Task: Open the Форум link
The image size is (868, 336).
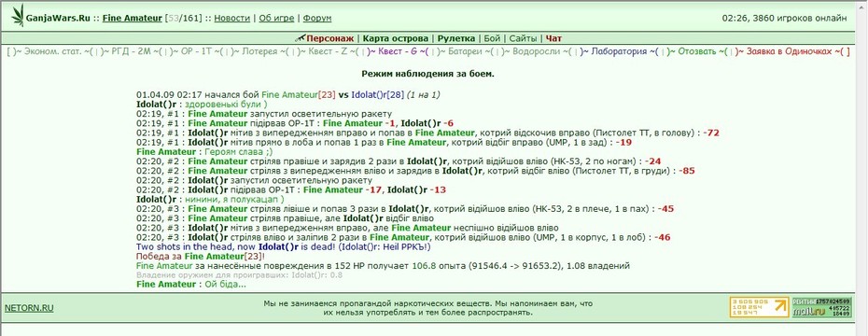Action: (317, 18)
